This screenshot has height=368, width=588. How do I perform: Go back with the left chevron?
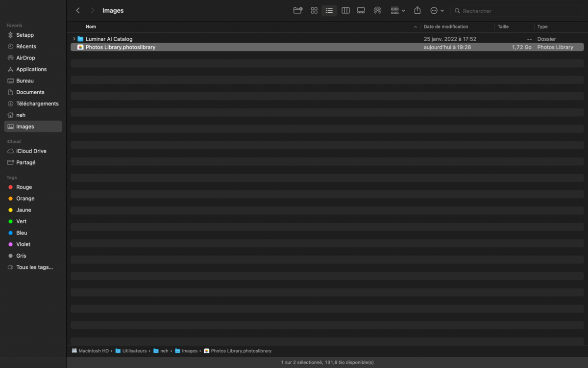click(78, 10)
